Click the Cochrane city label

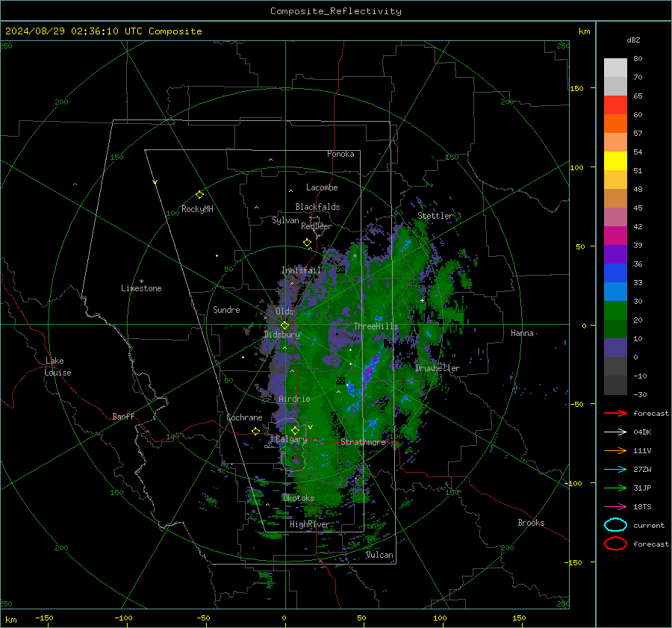pyautogui.click(x=244, y=417)
